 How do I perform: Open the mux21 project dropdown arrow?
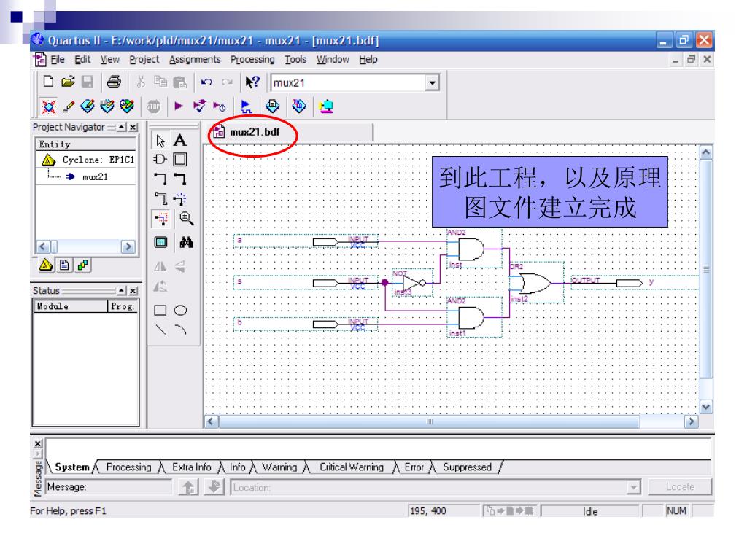click(432, 83)
